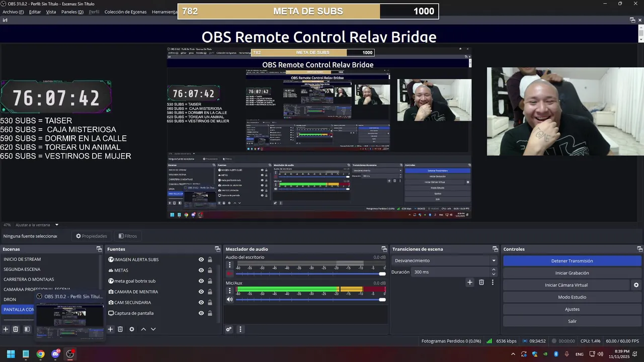This screenshot has height=362, width=644.
Task: Click Iniciar Cámara Virtual
Action: point(566,285)
